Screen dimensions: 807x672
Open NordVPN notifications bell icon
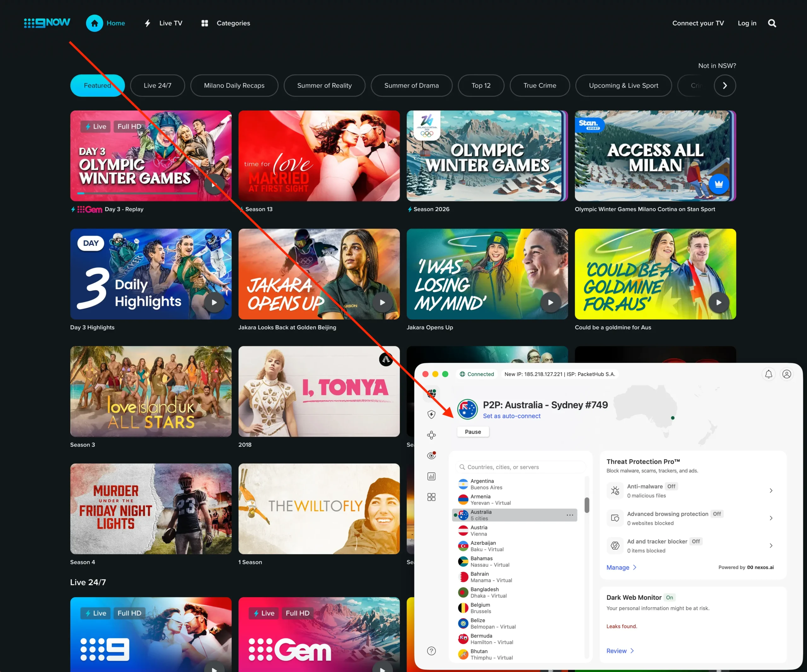tap(769, 374)
